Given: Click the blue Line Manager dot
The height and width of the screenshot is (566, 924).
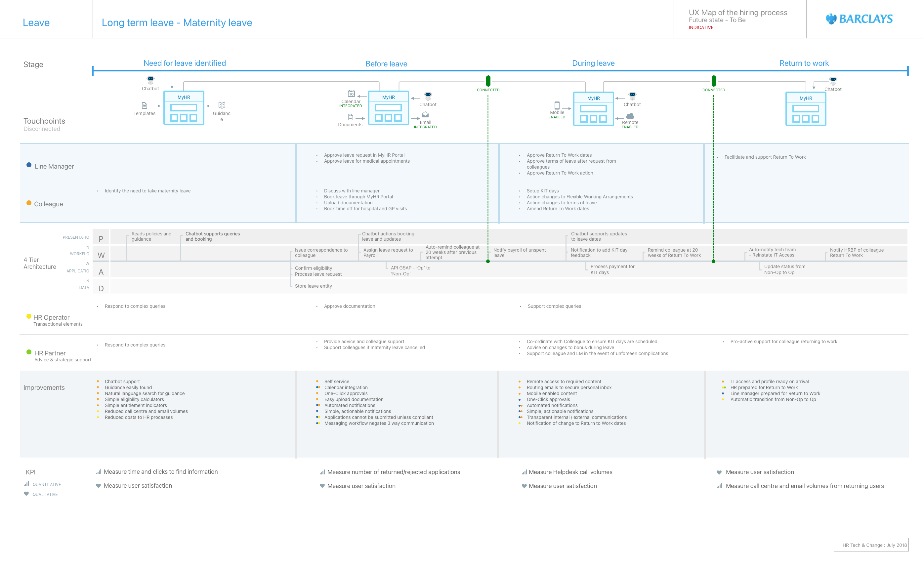Looking at the screenshot, I should pyautogui.click(x=29, y=165).
